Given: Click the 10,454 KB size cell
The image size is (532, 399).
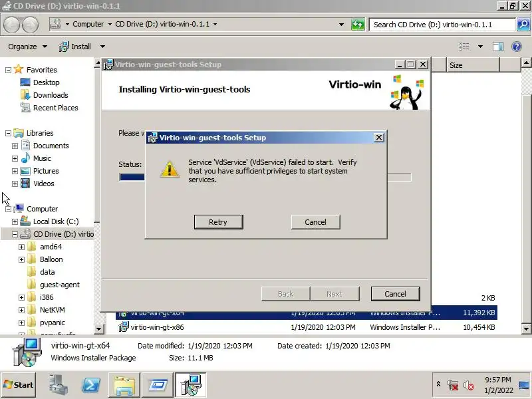Looking at the screenshot, I should point(479,327).
